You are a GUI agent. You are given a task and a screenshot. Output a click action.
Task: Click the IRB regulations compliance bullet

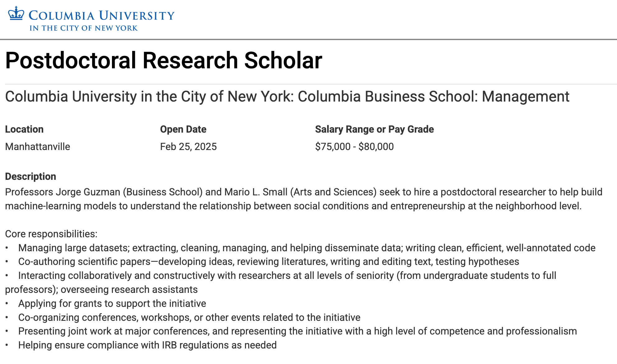[x=147, y=345]
